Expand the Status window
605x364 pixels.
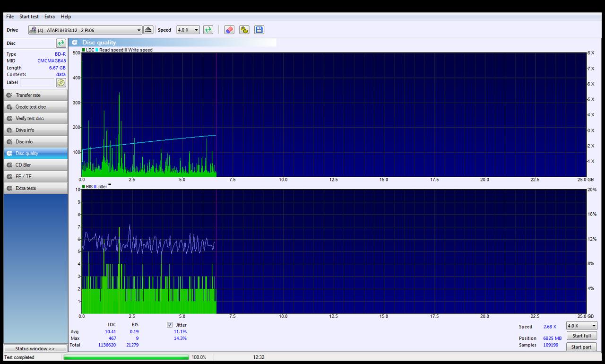pyautogui.click(x=35, y=348)
